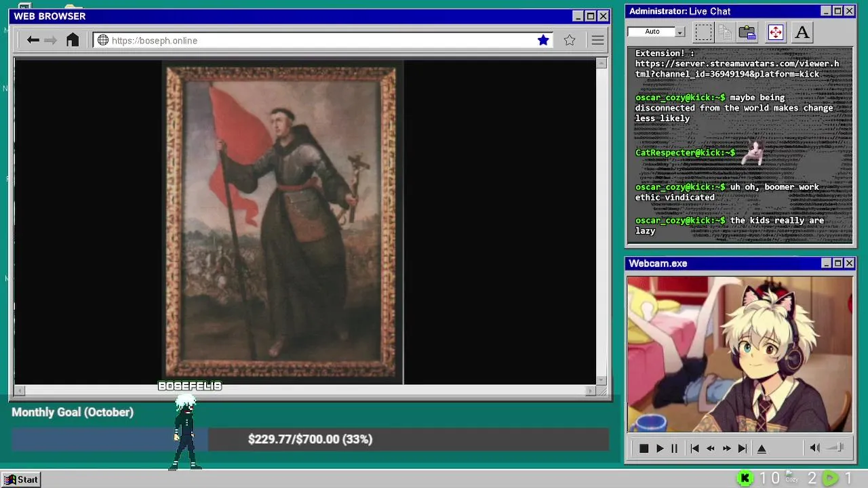
Task: Click the right arrow of browser horizontal scrollbar
Action: tap(591, 390)
